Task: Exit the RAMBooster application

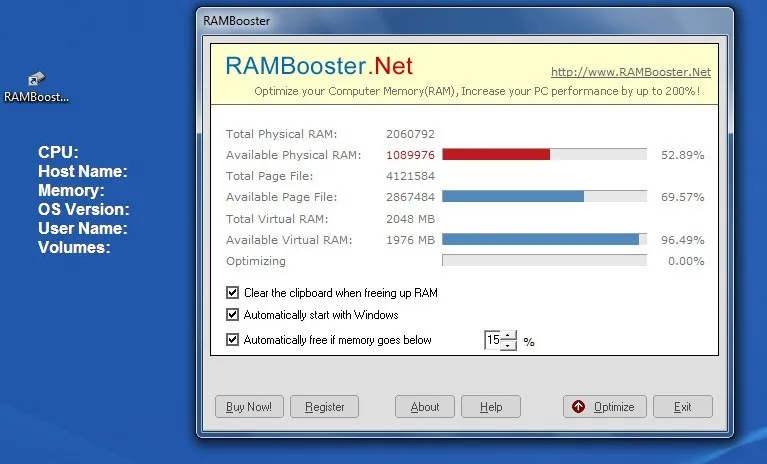Action: [682, 407]
